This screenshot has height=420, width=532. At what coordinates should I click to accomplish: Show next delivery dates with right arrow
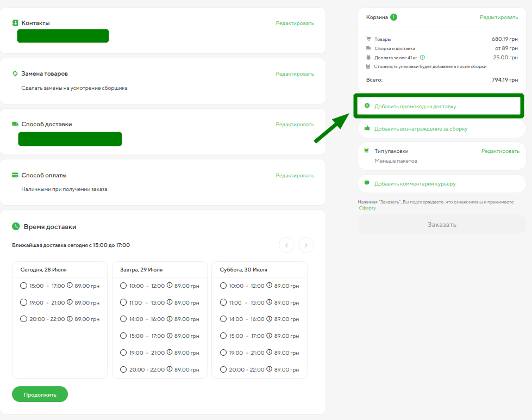306,245
